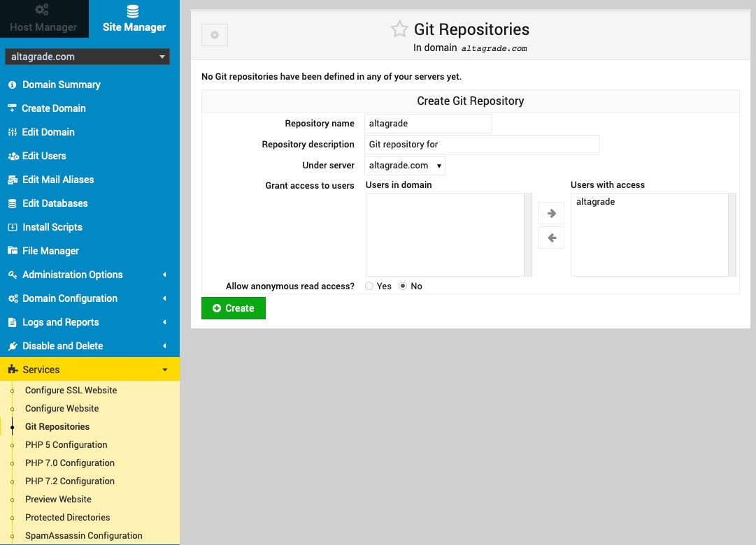
Task: Click right arrow to grant user access
Action: coord(551,213)
